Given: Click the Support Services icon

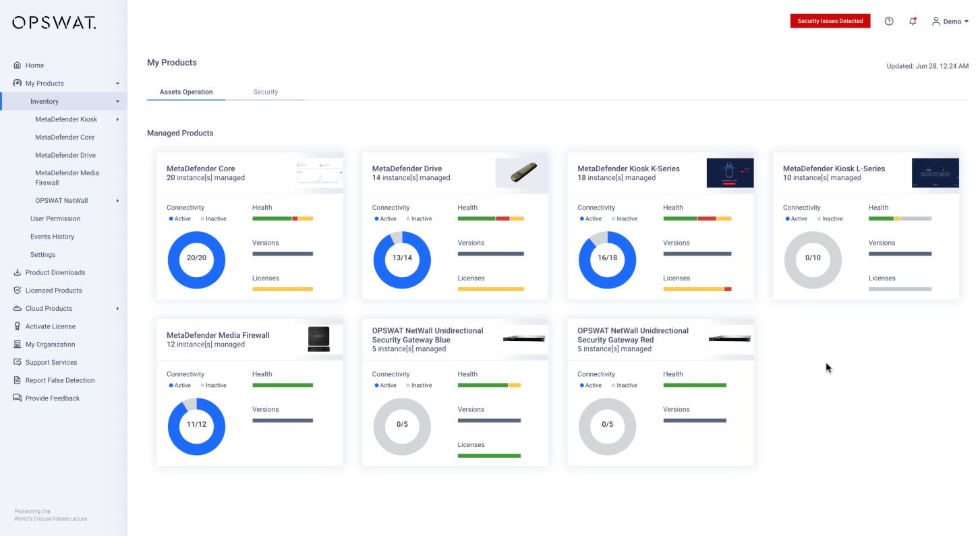Looking at the screenshot, I should coord(18,362).
